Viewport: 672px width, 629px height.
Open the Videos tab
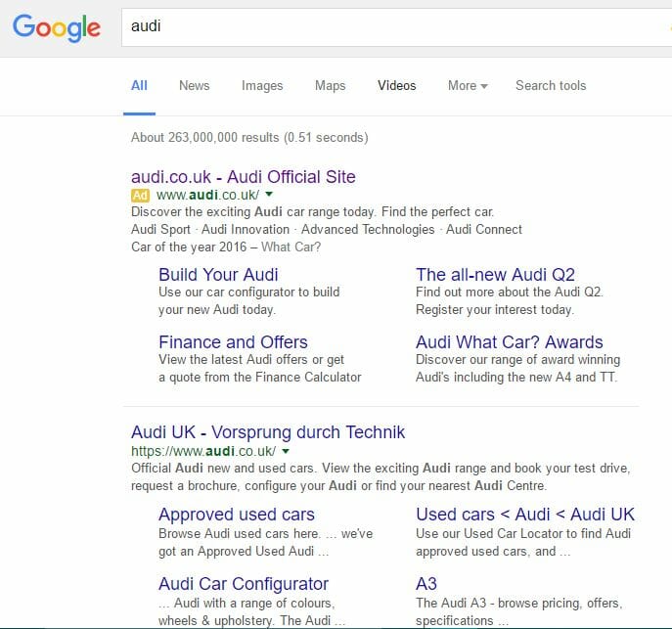tap(397, 86)
